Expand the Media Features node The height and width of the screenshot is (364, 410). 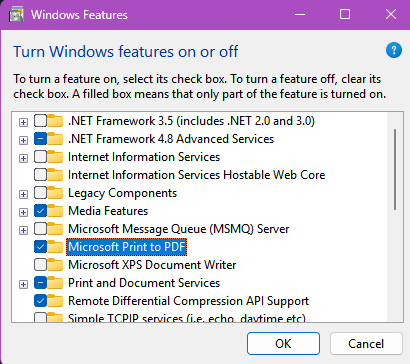tap(23, 212)
